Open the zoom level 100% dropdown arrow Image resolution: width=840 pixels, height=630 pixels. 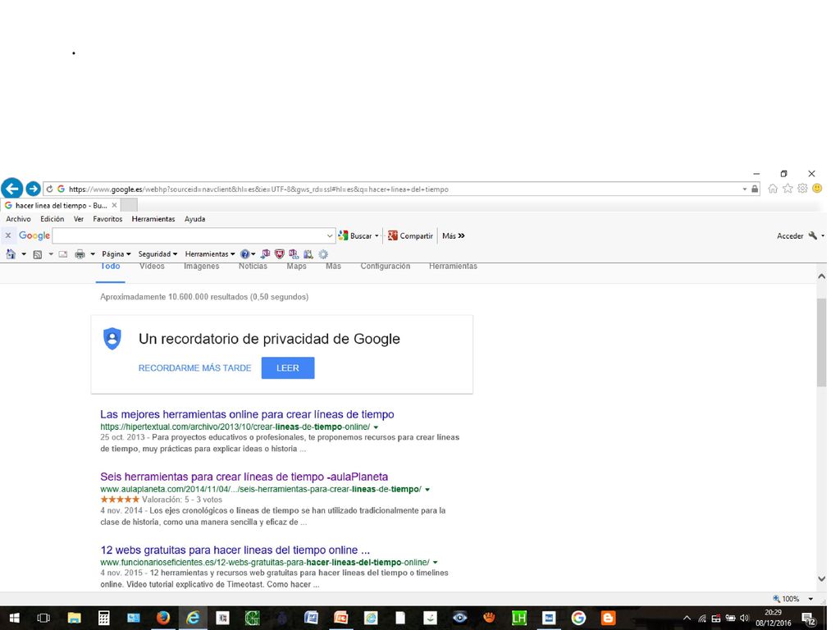click(x=810, y=599)
